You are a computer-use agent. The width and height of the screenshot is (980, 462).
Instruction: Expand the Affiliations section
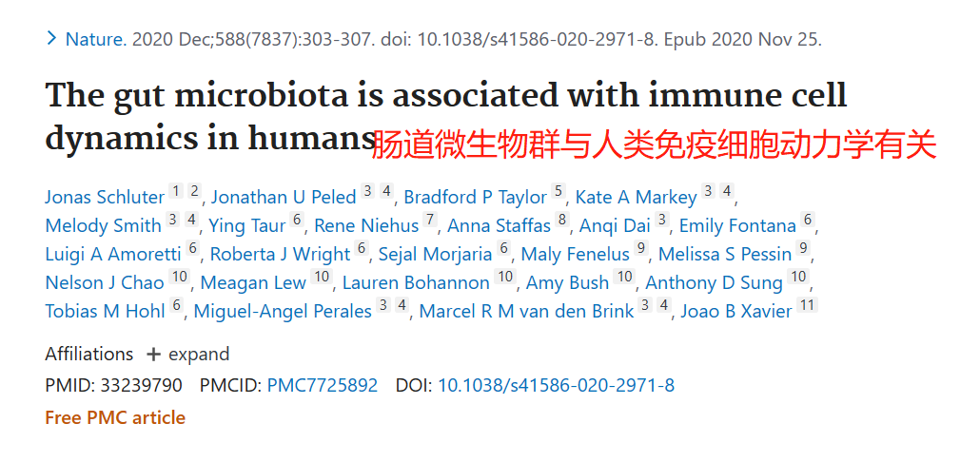[187, 354]
